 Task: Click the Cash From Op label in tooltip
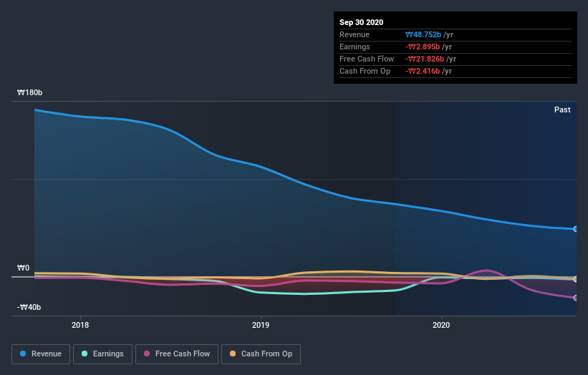coord(365,71)
